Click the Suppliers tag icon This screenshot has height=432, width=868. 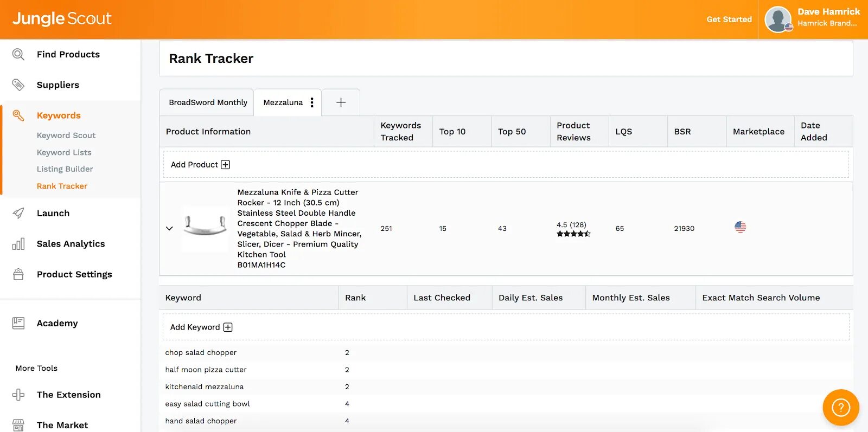point(18,85)
